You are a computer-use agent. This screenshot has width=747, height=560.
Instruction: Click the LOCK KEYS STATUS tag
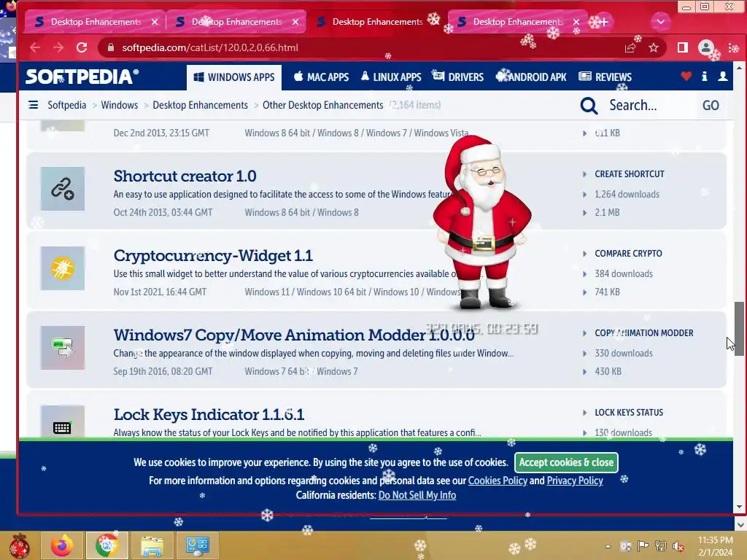pyautogui.click(x=629, y=413)
